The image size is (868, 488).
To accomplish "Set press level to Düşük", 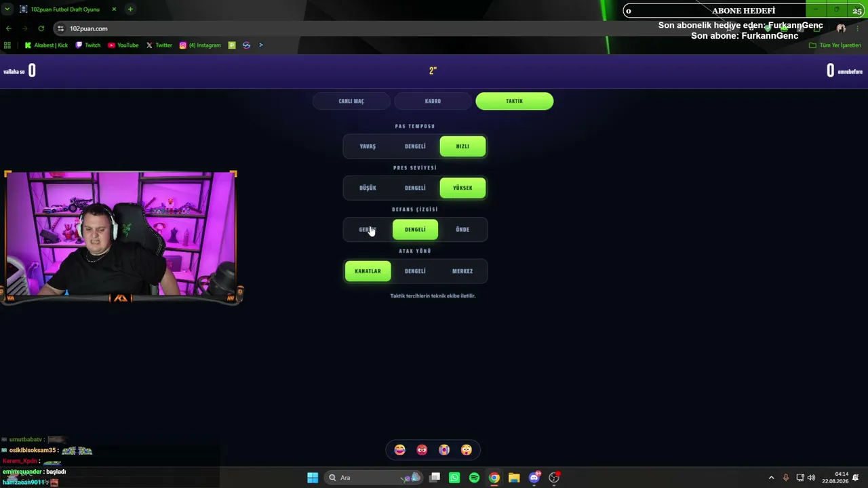I will tap(368, 188).
